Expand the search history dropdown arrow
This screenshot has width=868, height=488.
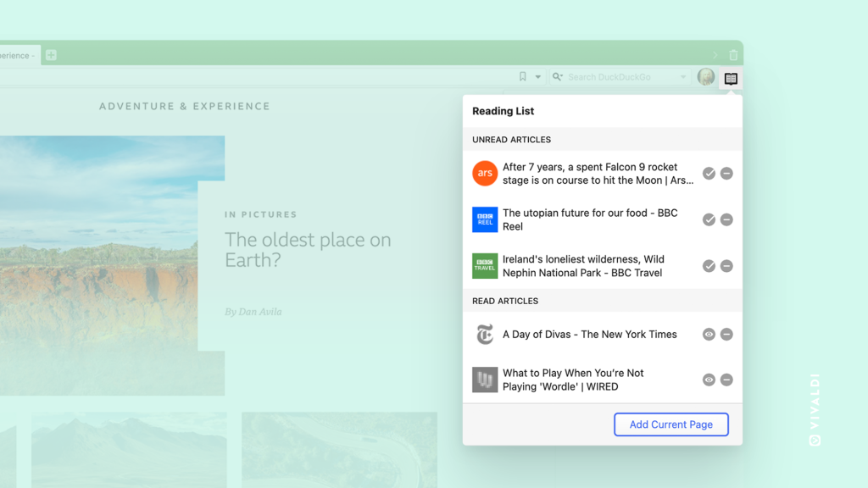coord(683,77)
